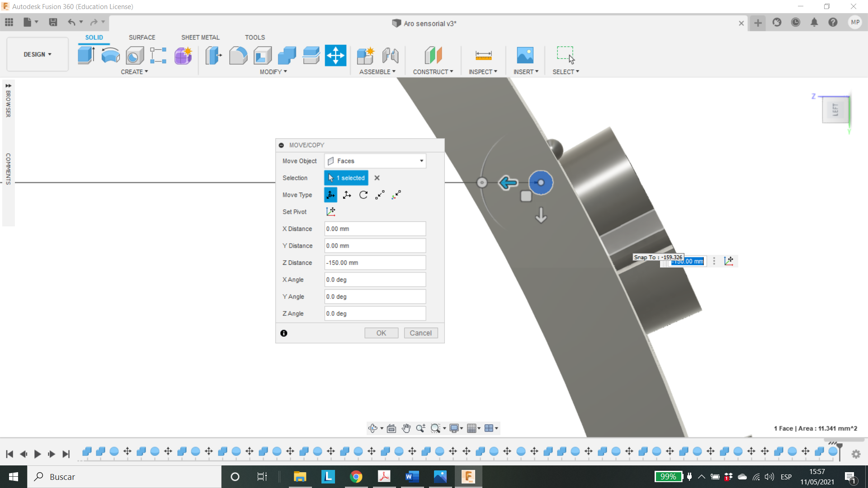This screenshot has width=868, height=488.
Task: Select the Joint tool icon
Action: click(390, 56)
